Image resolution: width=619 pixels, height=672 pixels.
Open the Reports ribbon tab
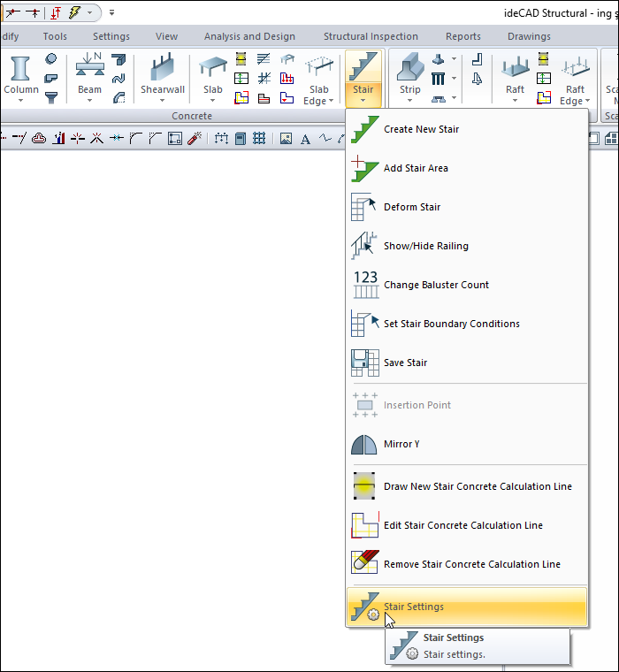463,36
